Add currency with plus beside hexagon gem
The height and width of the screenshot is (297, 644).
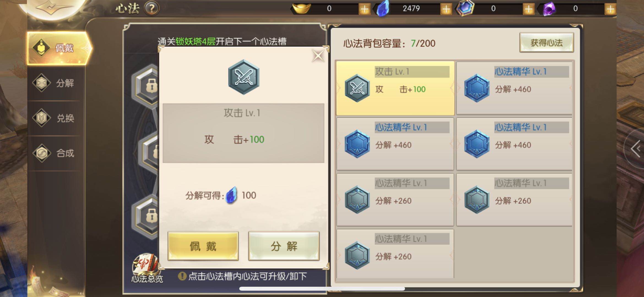coord(528,9)
